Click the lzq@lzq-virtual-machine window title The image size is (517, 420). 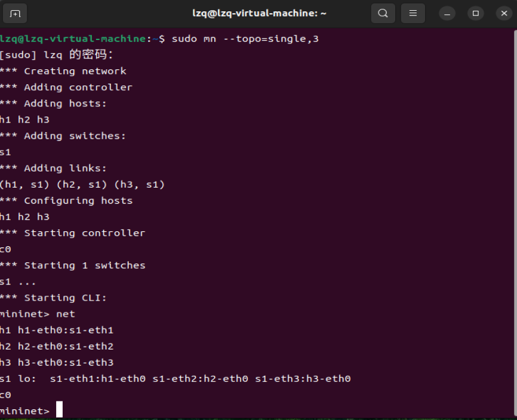[259, 13]
